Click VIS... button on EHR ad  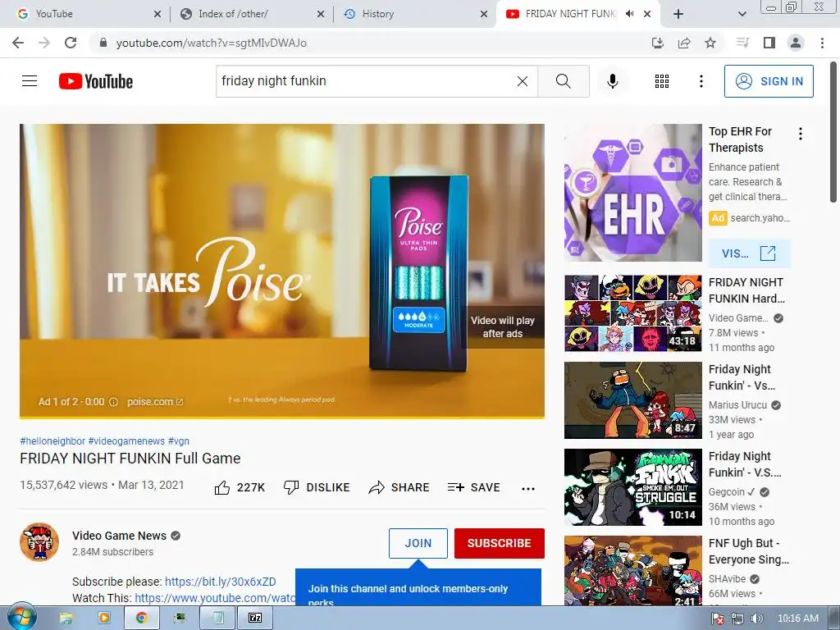[749, 253]
